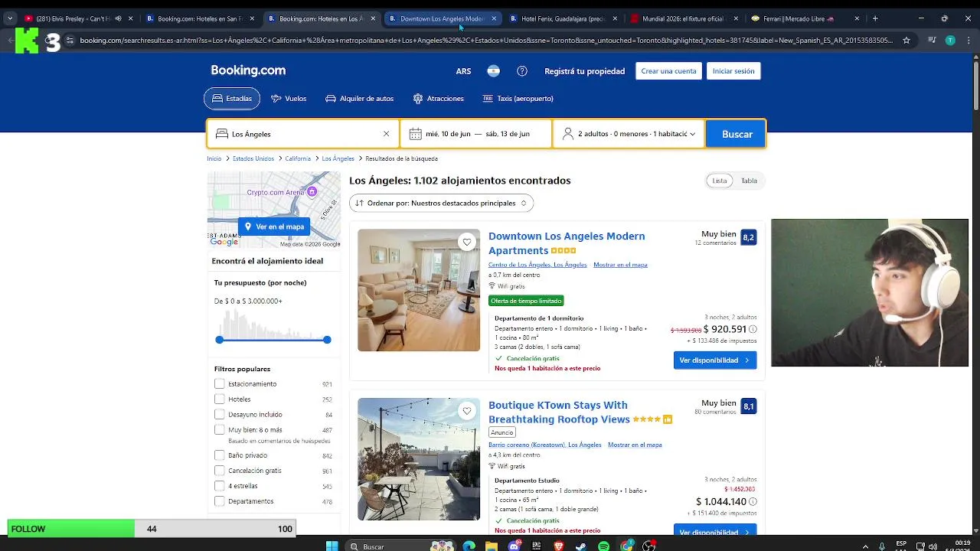Expand the 2 adultos guests selector
This screenshot has width=980, height=551.
click(x=629, y=134)
